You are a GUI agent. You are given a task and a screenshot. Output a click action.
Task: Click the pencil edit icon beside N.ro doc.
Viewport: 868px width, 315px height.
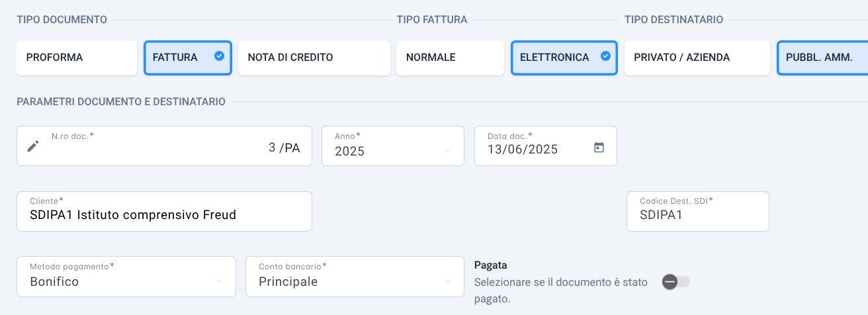click(x=33, y=146)
